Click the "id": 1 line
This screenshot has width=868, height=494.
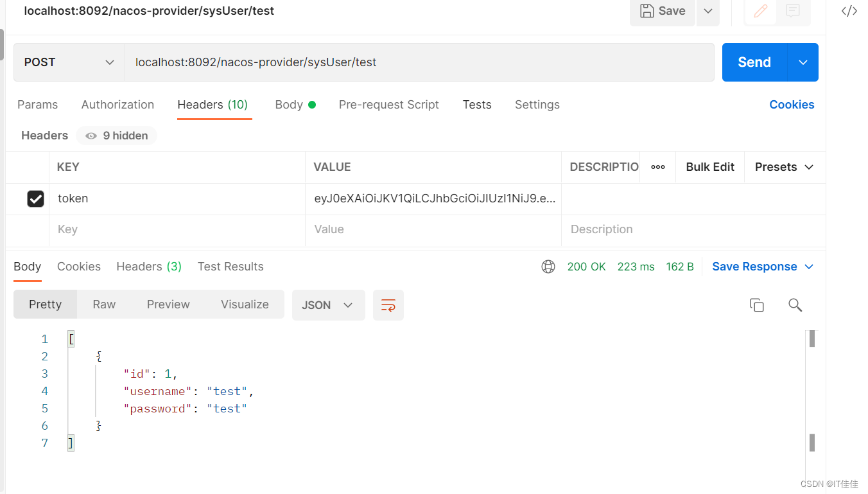tap(151, 374)
